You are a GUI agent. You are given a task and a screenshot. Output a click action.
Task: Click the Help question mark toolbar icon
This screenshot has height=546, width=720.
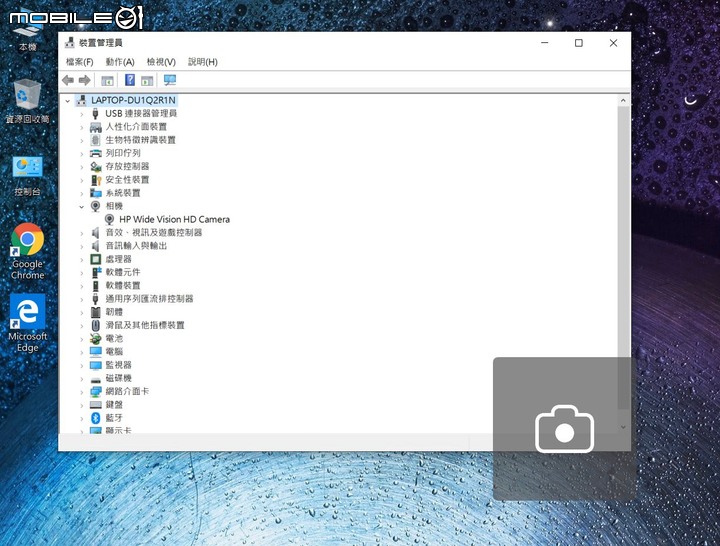pos(130,80)
